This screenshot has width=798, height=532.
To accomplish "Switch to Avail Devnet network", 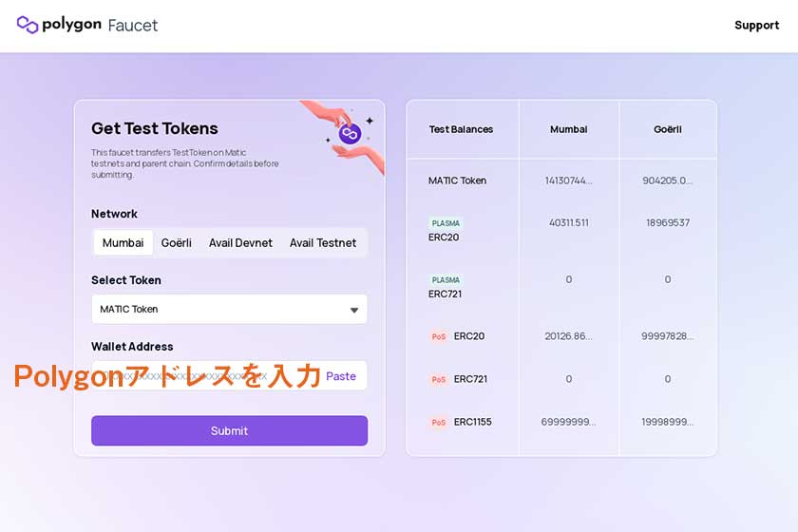I will point(240,243).
